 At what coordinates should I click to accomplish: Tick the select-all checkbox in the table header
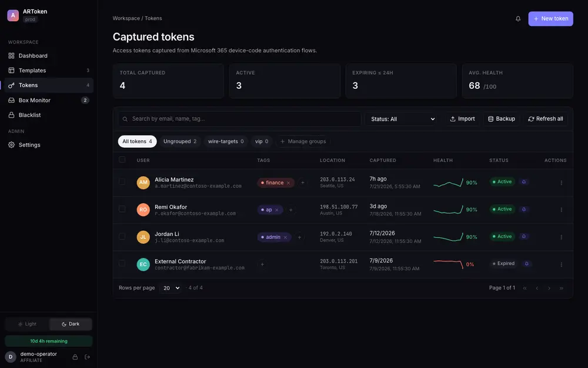pyautogui.click(x=122, y=160)
